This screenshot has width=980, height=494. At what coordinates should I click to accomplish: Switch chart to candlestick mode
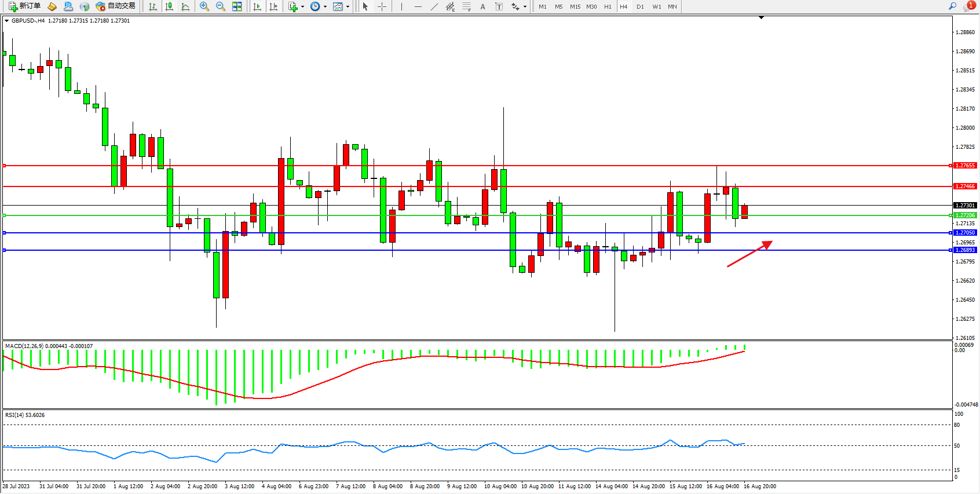click(x=169, y=6)
